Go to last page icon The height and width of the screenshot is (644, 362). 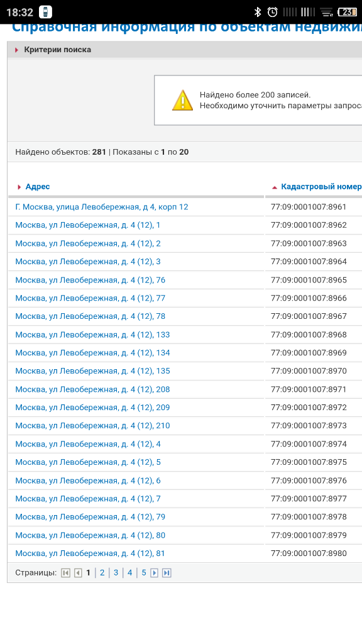tap(167, 572)
